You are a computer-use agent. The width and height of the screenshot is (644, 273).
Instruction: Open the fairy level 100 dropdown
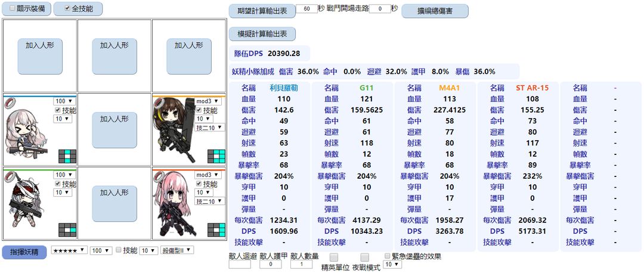point(101,250)
